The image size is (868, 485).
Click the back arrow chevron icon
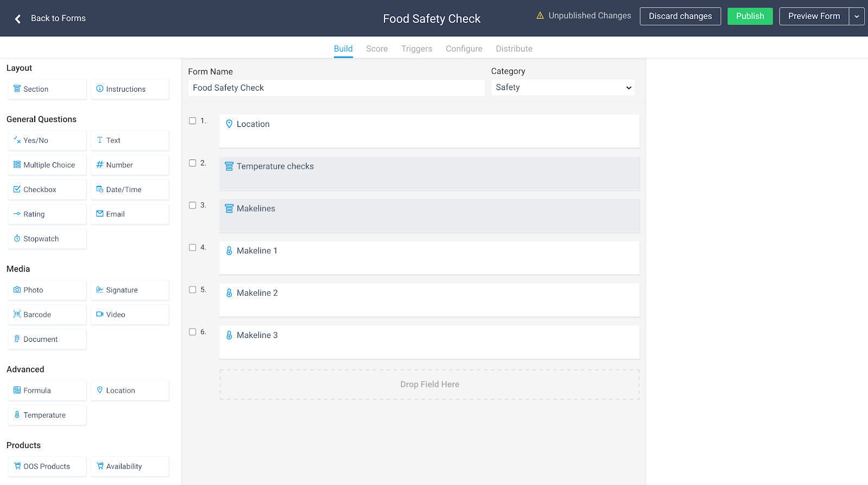18,19
